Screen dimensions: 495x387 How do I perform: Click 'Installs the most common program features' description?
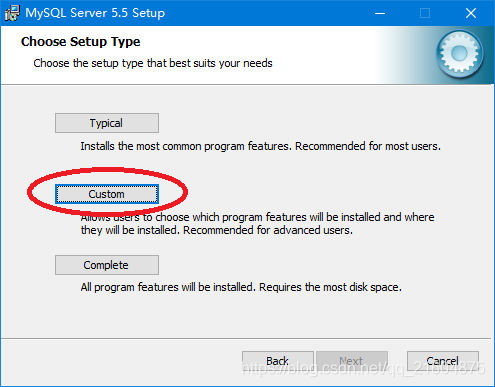tap(260, 146)
